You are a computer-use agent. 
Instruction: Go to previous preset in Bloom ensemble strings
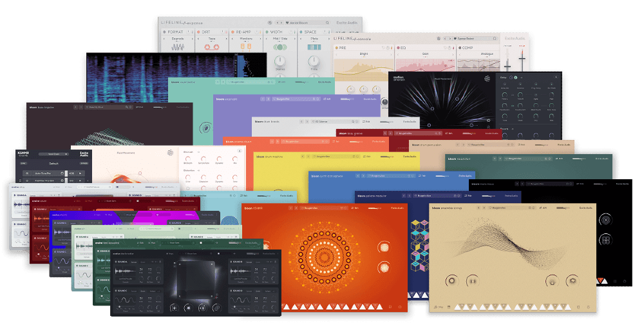tap(478, 208)
